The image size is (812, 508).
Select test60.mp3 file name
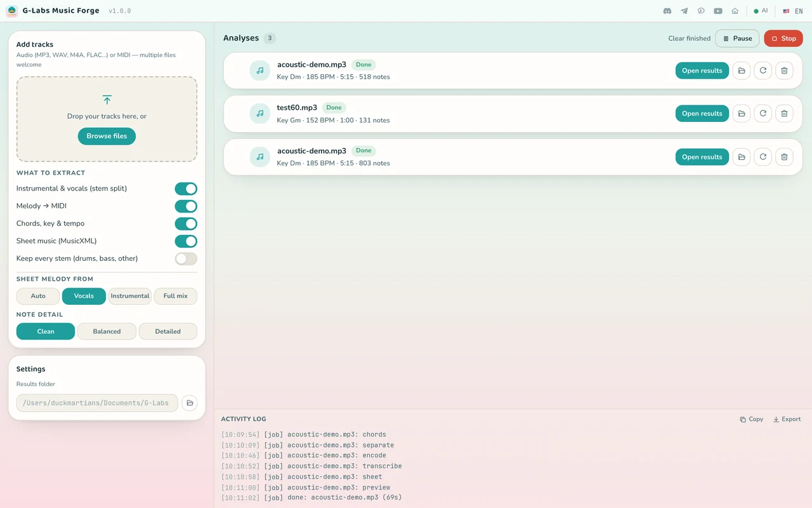(297, 107)
